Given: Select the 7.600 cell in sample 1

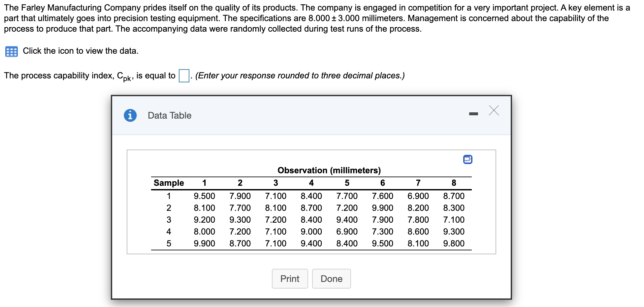Looking at the screenshot, I should pyautogui.click(x=382, y=196).
